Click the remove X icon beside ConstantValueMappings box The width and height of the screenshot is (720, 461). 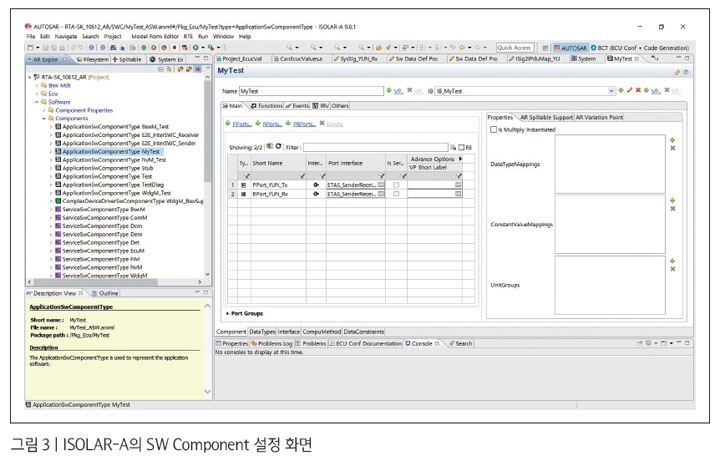(x=673, y=209)
